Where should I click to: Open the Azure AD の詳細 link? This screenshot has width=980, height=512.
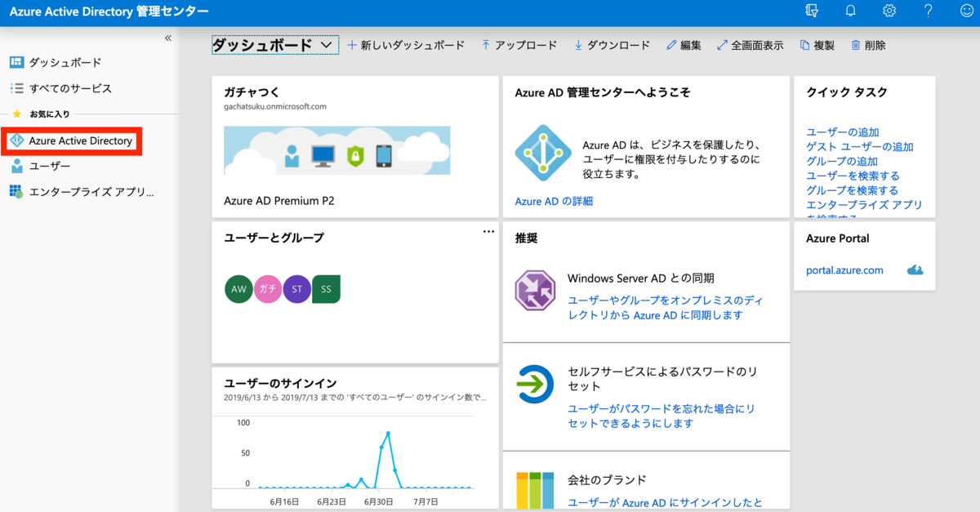pos(554,201)
